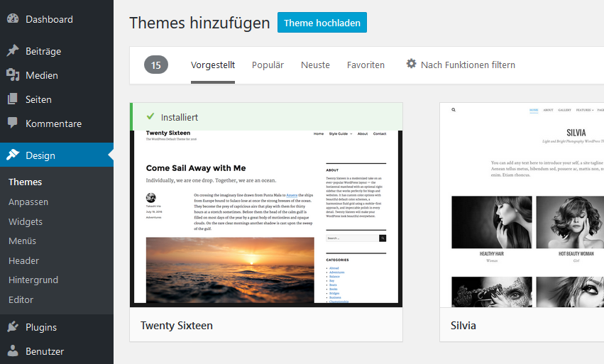Open the Editor submenu entry

(x=21, y=299)
